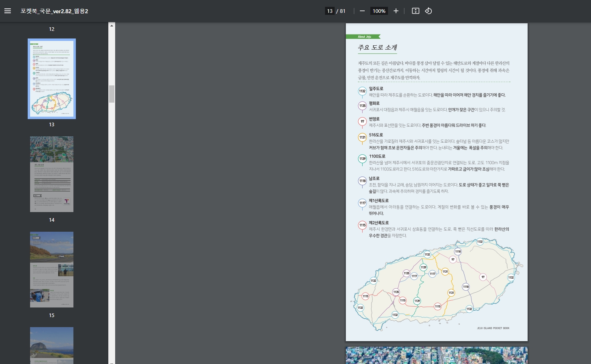This screenshot has height=364, width=591.
Task: Click the 번영로 road name
Action: coord(374,119)
